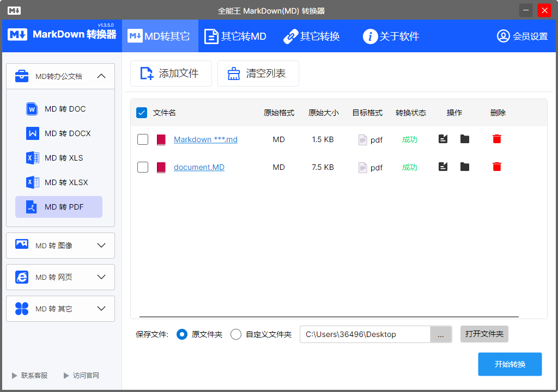Collapse the MD转办公文档 section

101,76
